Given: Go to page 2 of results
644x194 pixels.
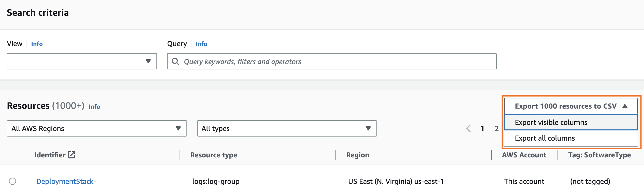Looking at the screenshot, I should click(496, 128).
